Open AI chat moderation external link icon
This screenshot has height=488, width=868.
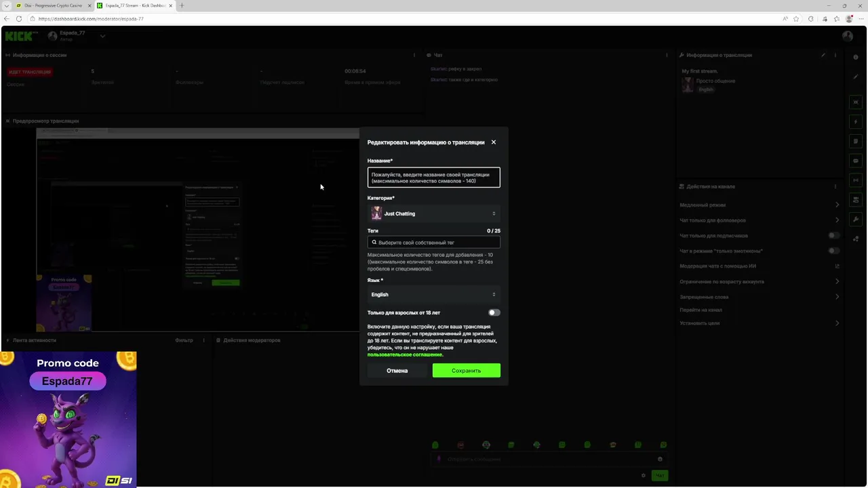point(837,266)
